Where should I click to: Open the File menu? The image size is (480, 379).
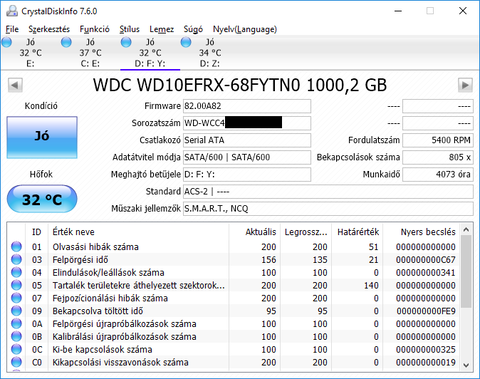point(12,29)
